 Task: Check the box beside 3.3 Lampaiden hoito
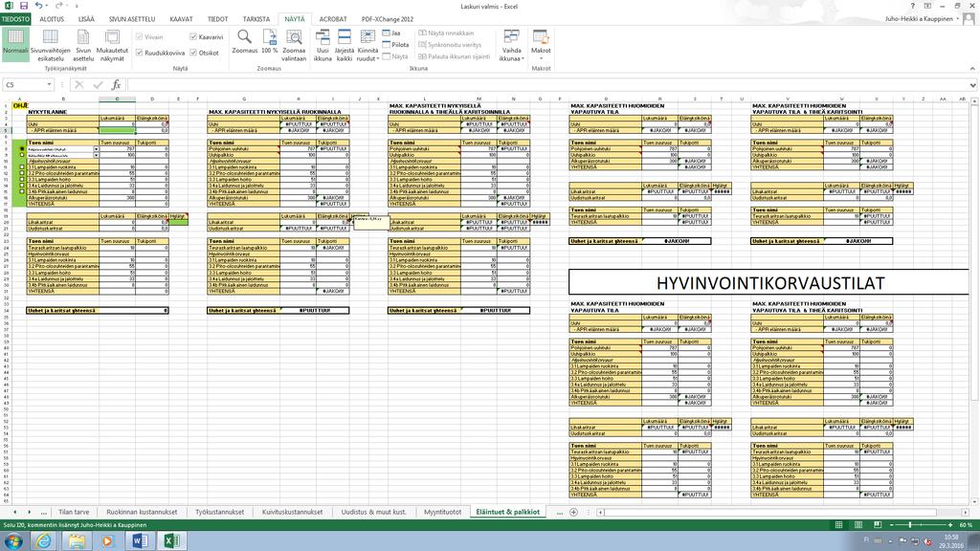pos(22,179)
